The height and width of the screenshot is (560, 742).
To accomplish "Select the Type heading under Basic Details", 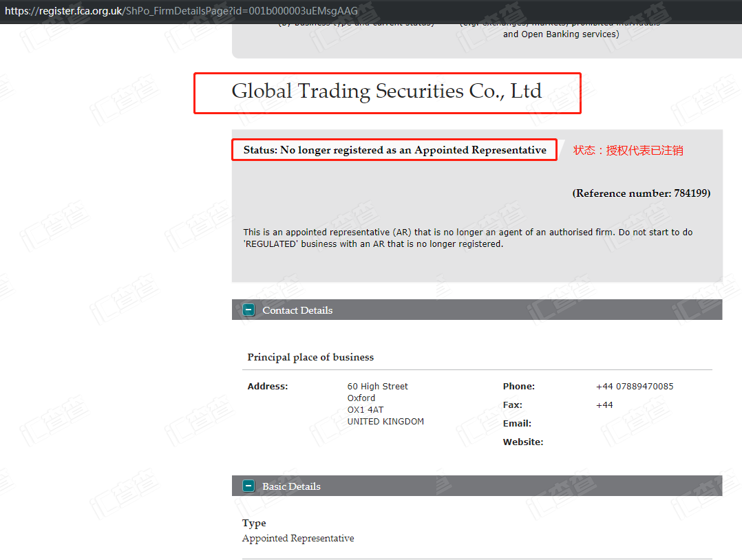I will click(254, 523).
